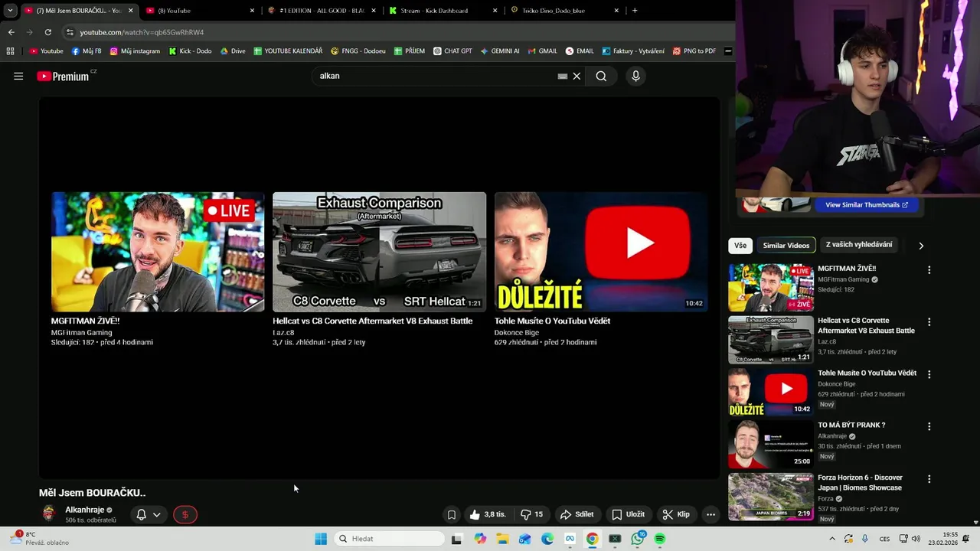This screenshot has width=980, height=551.
Task: Dislike the video with thumbs down 15
Action: (532, 514)
